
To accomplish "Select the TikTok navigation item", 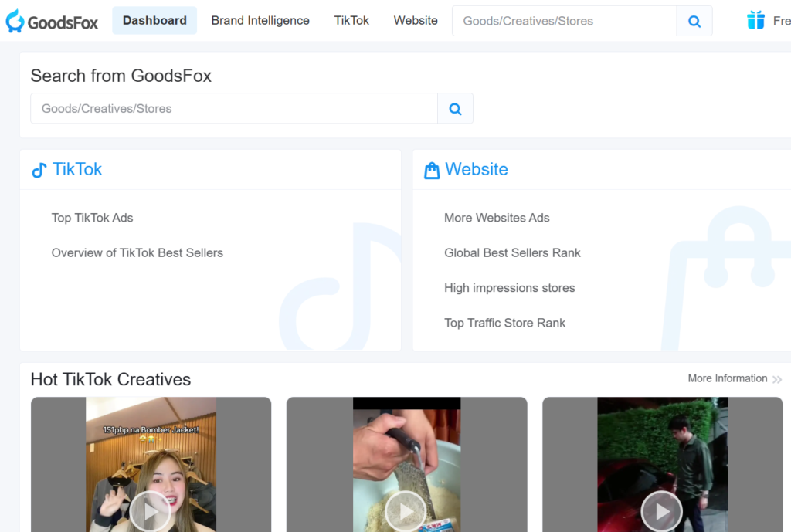I will pyautogui.click(x=351, y=21).
